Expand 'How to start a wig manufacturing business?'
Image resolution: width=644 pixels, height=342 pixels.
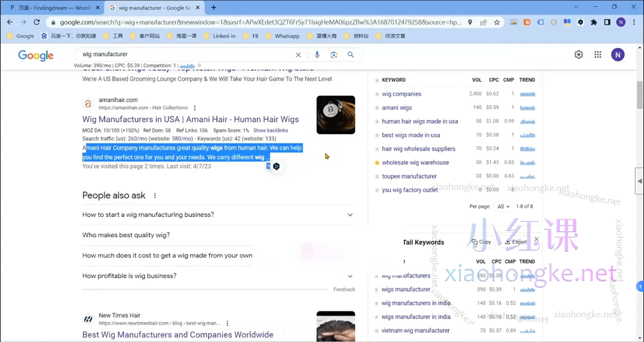tap(350, 215)
